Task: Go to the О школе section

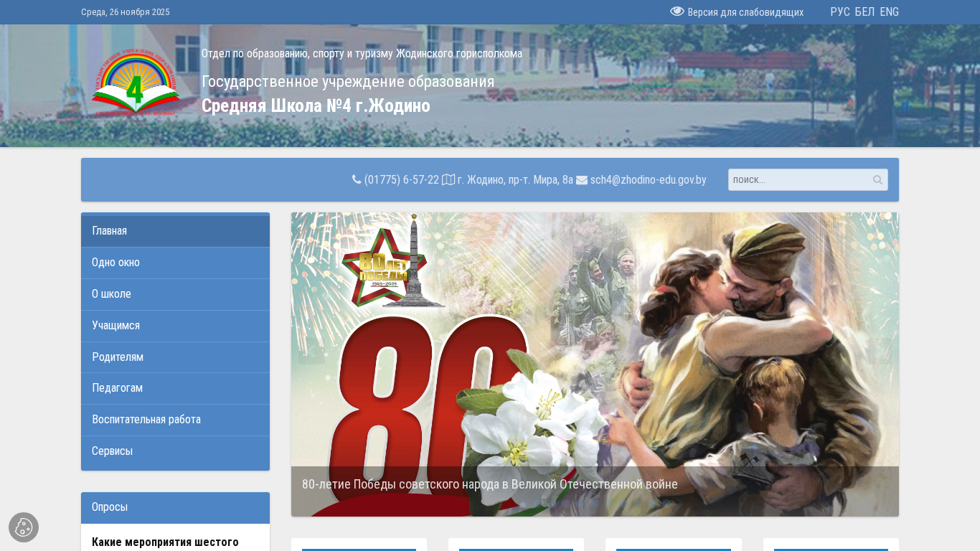Action: pyautogui.click(x=175, y=294)
